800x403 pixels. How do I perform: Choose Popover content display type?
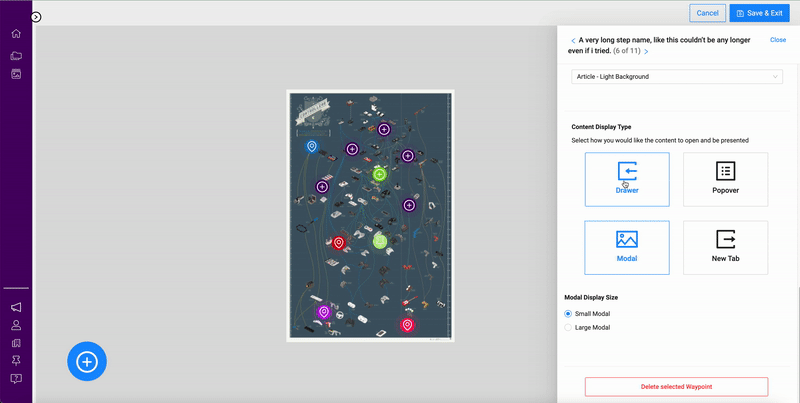click(725, 180)
